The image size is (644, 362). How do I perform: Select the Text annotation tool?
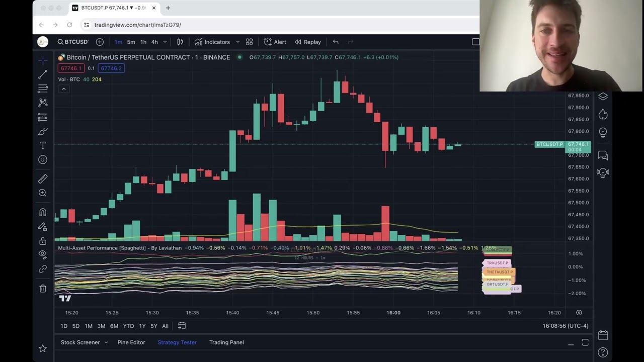[x=43, y=145]
